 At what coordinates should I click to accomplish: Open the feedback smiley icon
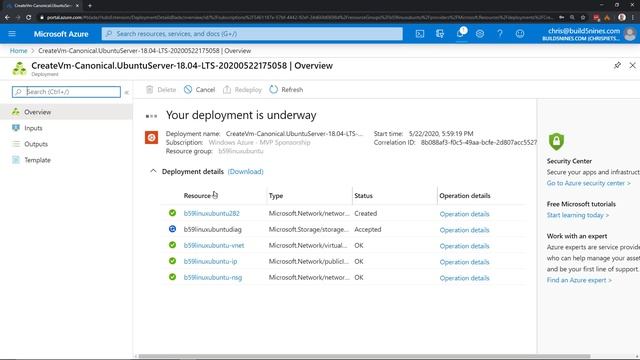click(x=520, y=34)
